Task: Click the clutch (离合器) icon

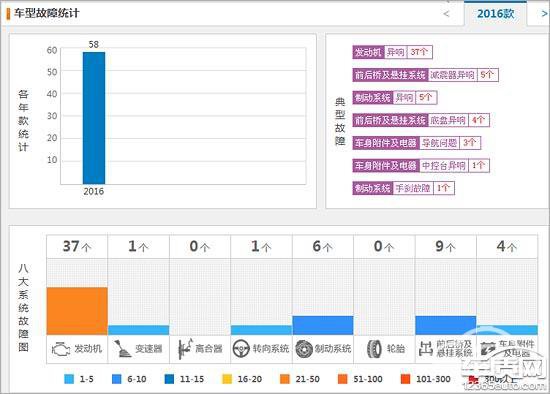Action: pyautogui.click(x=185, y=348)
